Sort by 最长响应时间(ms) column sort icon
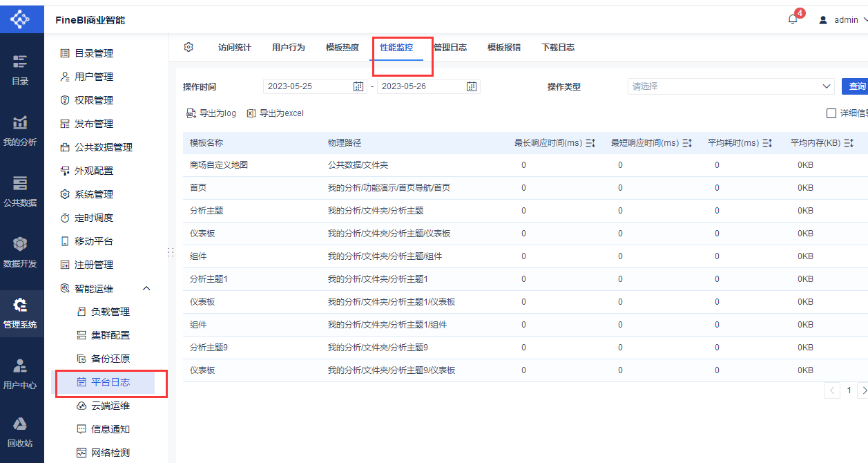The image size is (868, 463). point(590,143)
